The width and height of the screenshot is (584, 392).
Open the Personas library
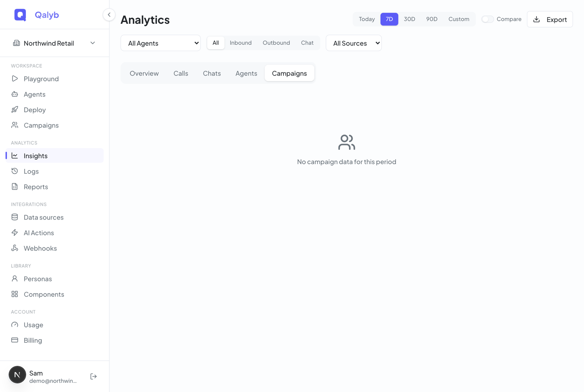[x=55, y=279]
